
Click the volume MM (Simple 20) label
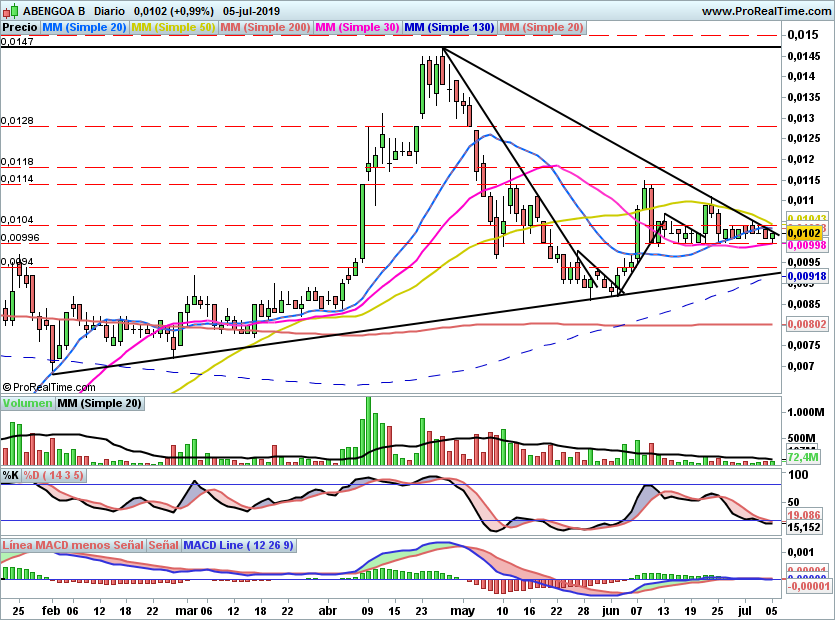pos(100,403)
